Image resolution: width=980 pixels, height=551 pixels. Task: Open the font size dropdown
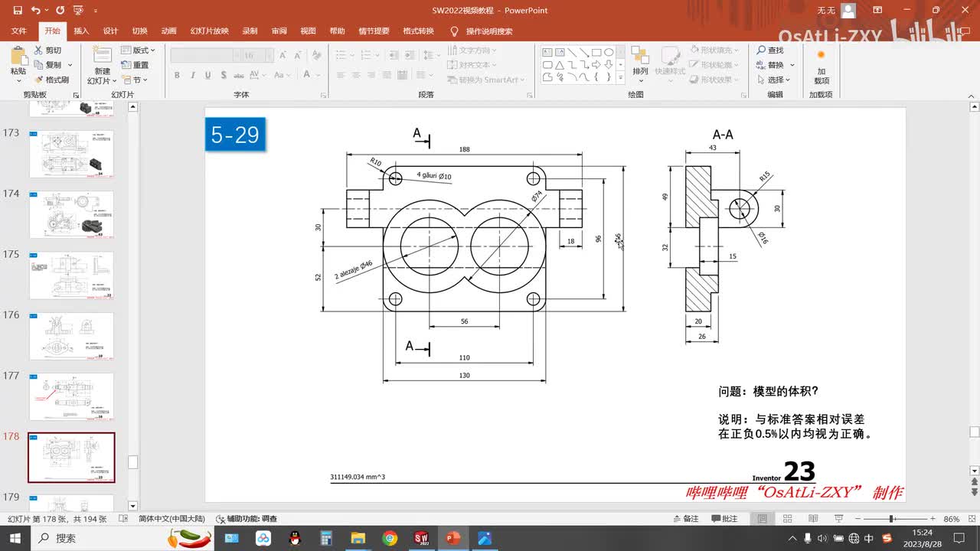pyautogui.click(x=268, y=55)
